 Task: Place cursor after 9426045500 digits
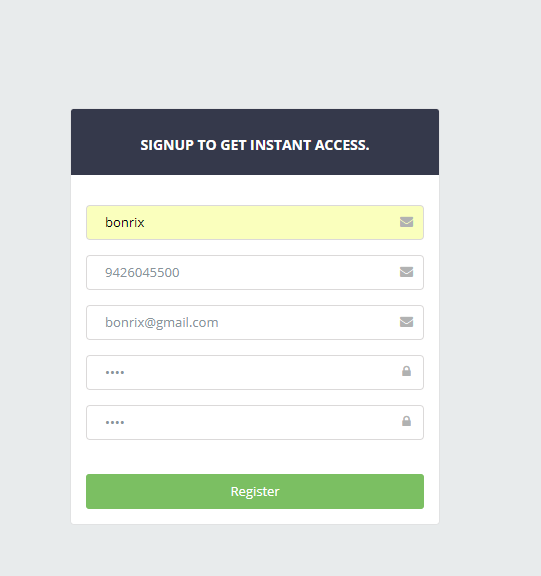[180, 273]
